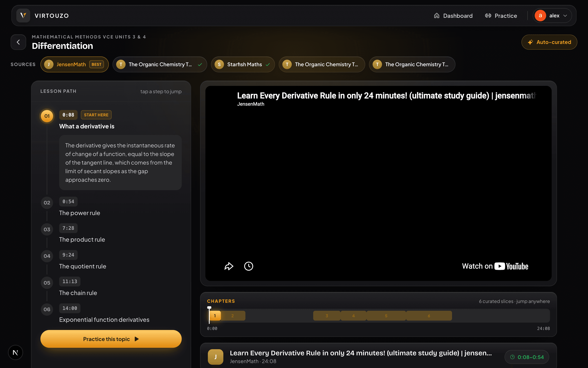Jump to step 04 circle
Viewport: 588px width, 368px height.
pos(47,256)
